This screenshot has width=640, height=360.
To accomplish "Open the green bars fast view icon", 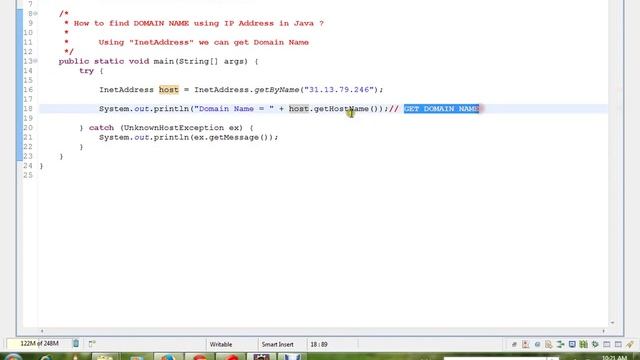I will 584,344.
